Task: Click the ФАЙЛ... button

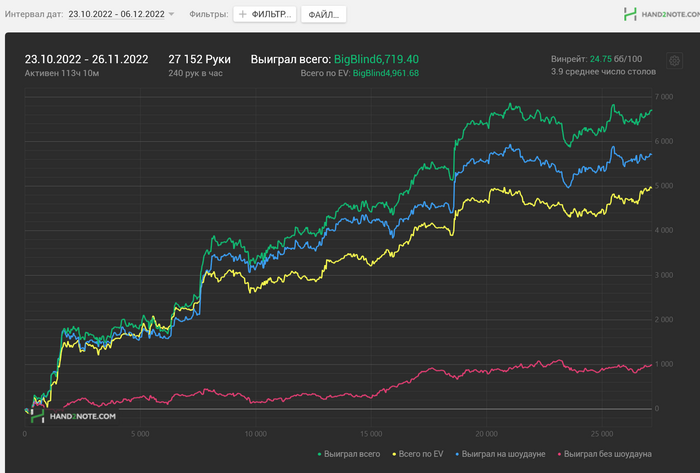Action: pyautogui.click(x=324, y=14)
